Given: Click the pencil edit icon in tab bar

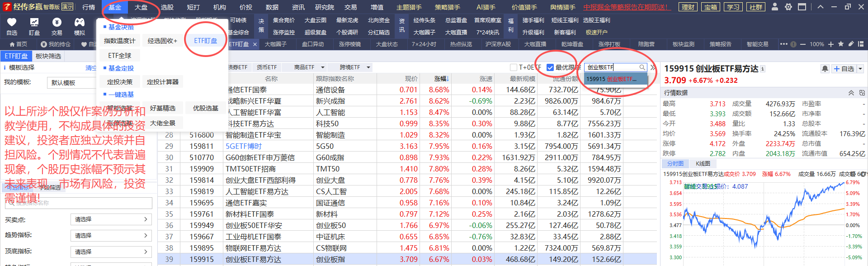Looking at the screenshot, I should (851, 44).
